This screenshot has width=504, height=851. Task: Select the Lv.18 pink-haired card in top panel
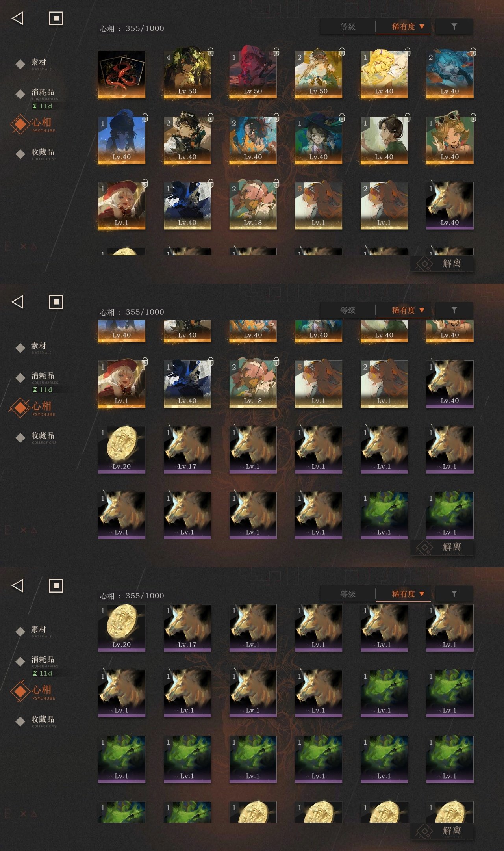point(253,206)
